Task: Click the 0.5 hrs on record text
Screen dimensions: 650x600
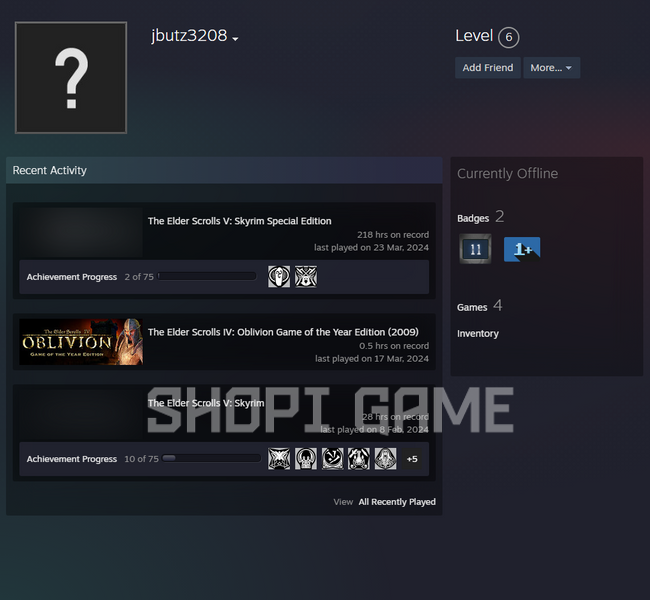Action: [x=394, y=346]
